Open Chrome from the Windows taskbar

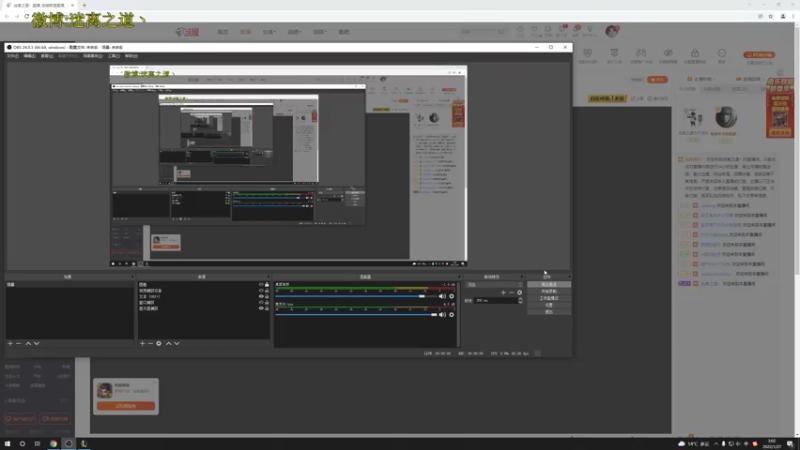53,443
